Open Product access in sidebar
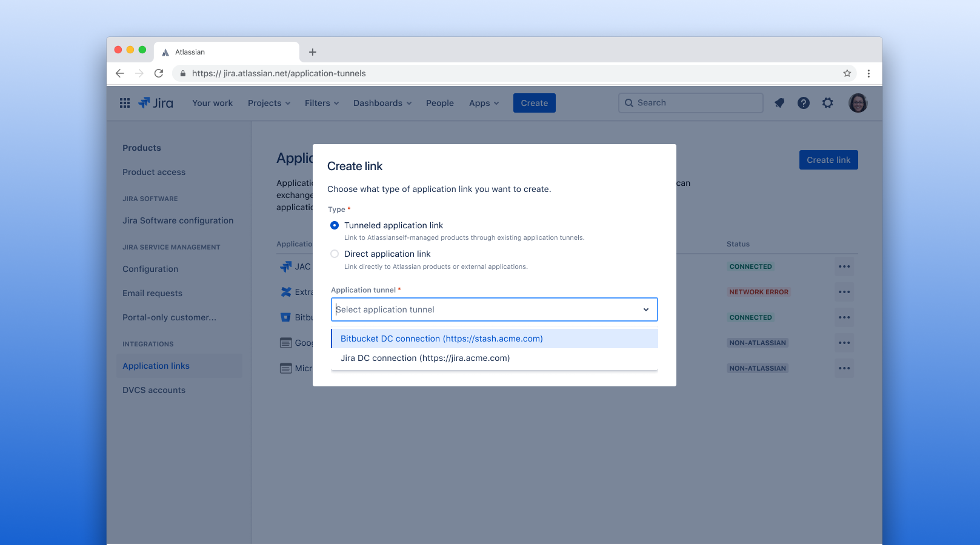This screenshot has height=545, width=980. click(x=154, y=172)
